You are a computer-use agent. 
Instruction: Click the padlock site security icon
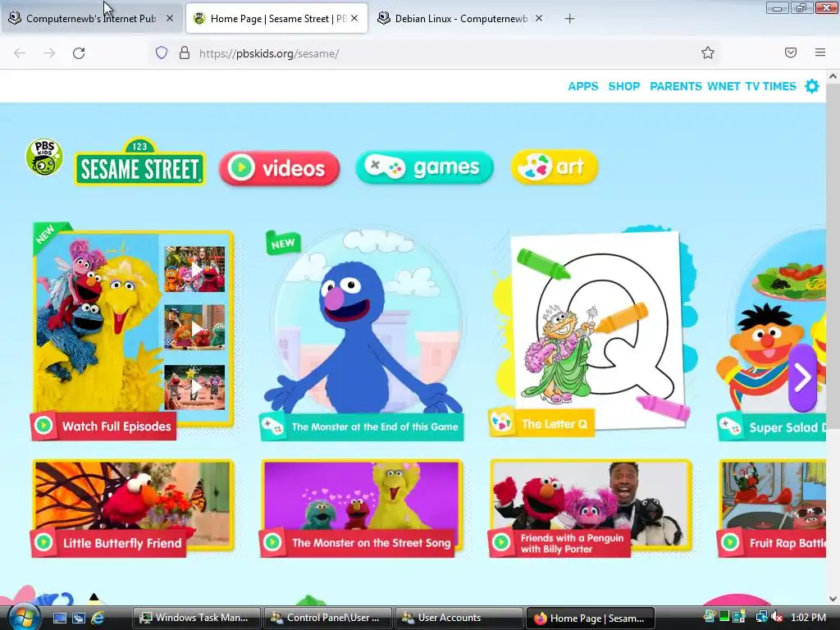[x=185, y=52]
